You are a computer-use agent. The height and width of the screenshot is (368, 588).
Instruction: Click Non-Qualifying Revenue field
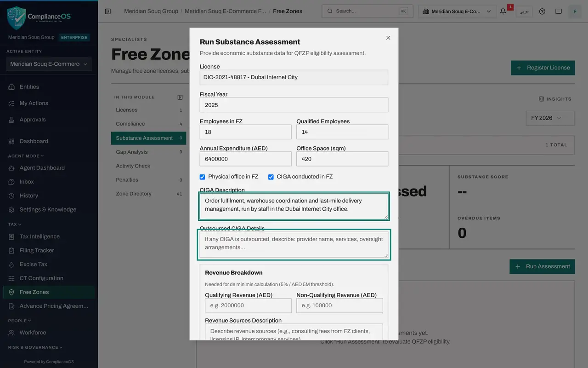339,305
